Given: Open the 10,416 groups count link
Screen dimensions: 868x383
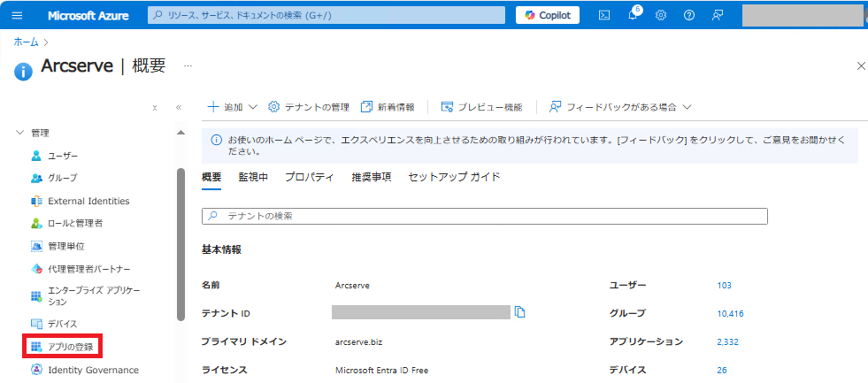Looking at the screenshot, I should [x=730, y=313].
